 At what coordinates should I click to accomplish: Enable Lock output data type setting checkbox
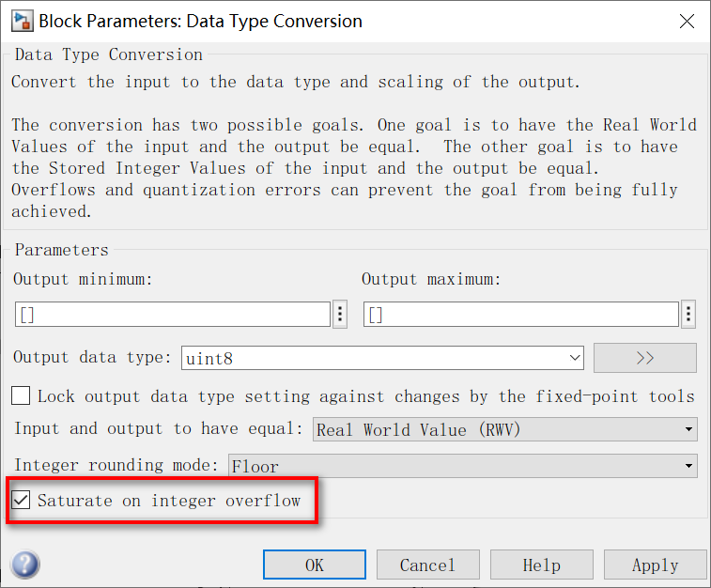(x=21, y=395)
